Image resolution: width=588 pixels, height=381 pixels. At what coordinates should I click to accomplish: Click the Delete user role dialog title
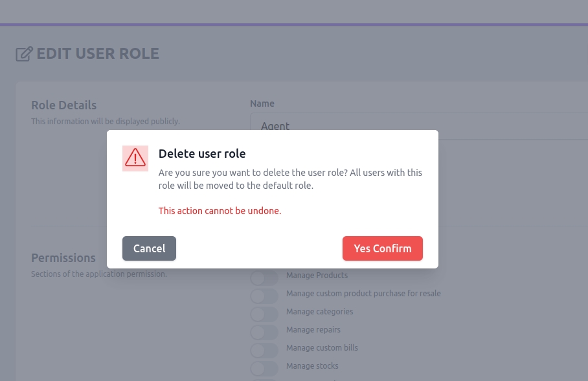click(x=202, y=154)
